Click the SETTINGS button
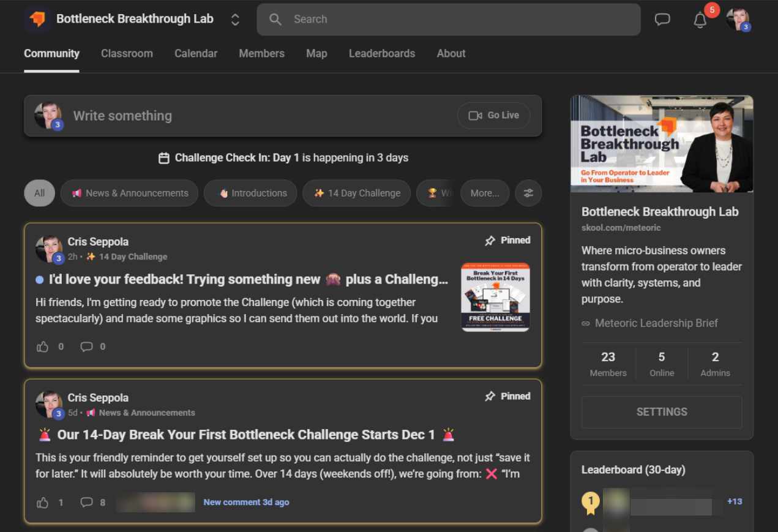Image resolution: width=778 pixels, height=532 pixels. pos(662,412)
